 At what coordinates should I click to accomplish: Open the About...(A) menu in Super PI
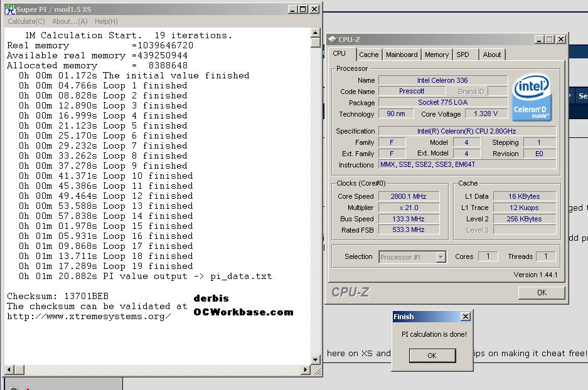[x=70, y=21]
